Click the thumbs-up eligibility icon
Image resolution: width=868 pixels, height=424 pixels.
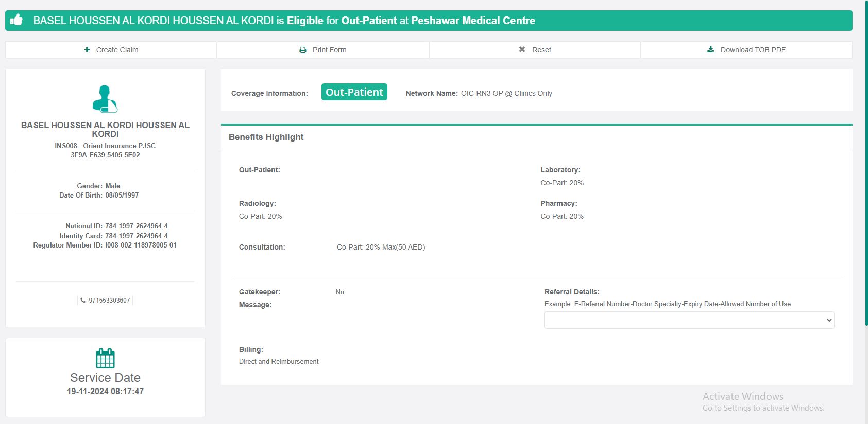[x=16, y=20]
